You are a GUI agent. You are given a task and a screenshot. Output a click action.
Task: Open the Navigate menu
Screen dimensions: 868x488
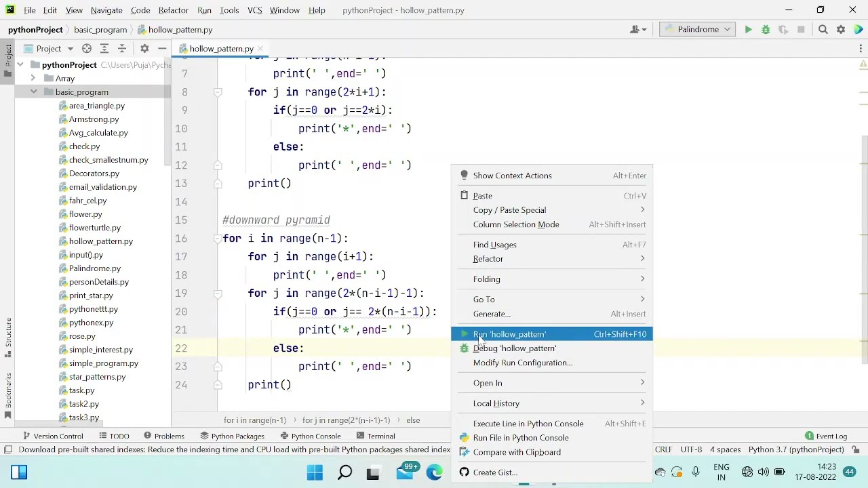click(106, 10)
